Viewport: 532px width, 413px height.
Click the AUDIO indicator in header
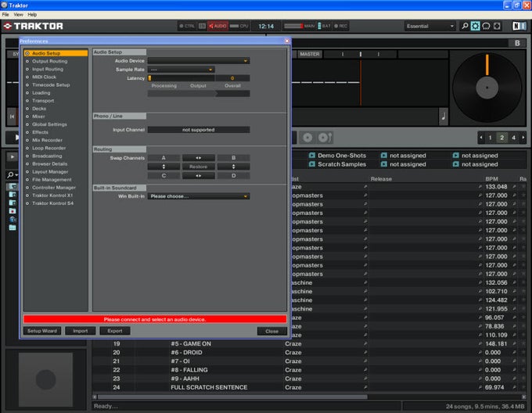[217, 26]
